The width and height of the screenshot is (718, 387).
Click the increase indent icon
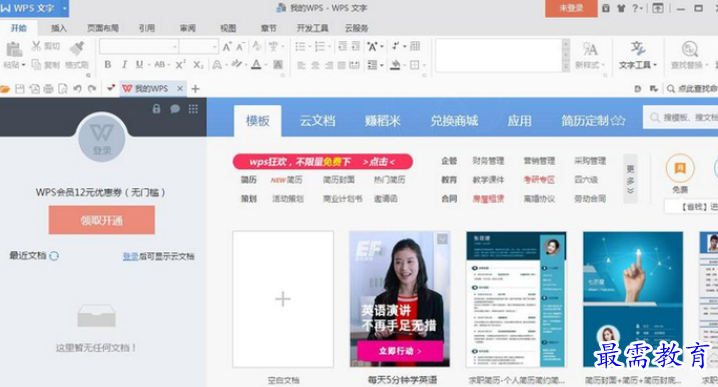click(355, 46)
